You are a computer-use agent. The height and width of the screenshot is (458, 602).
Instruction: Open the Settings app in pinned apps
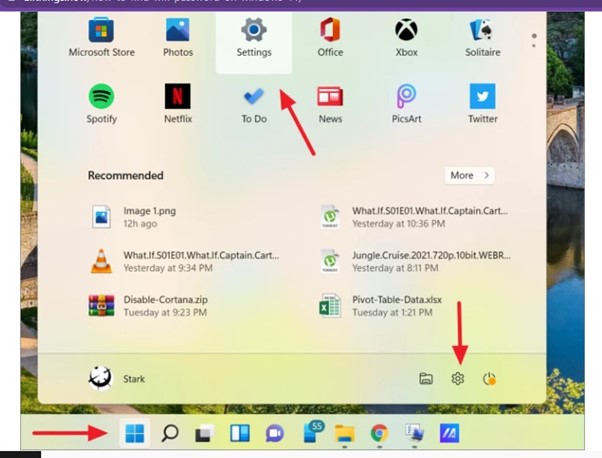pyautogui.click(x=253, y=36)
